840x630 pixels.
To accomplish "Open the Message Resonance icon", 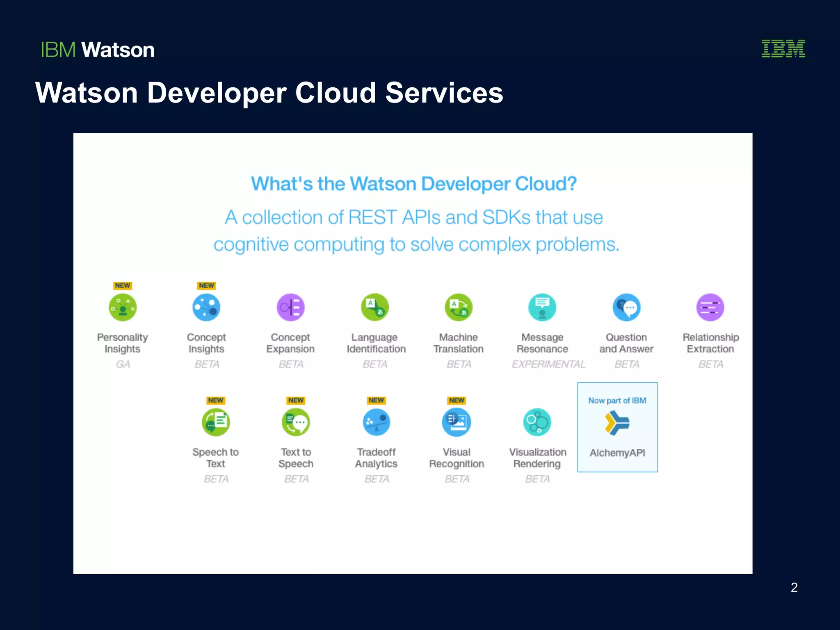I will tap(542, 307).
